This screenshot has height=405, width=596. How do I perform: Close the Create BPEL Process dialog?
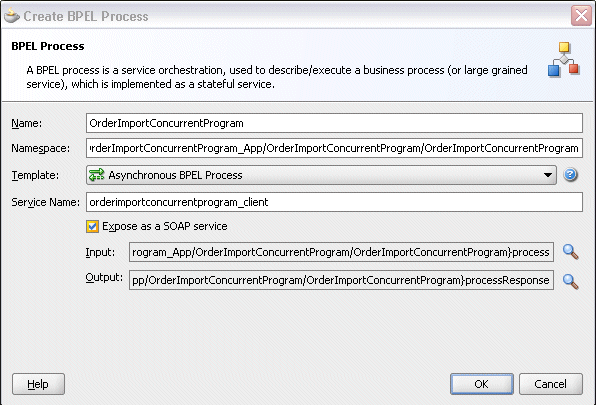tap(581, 16)
